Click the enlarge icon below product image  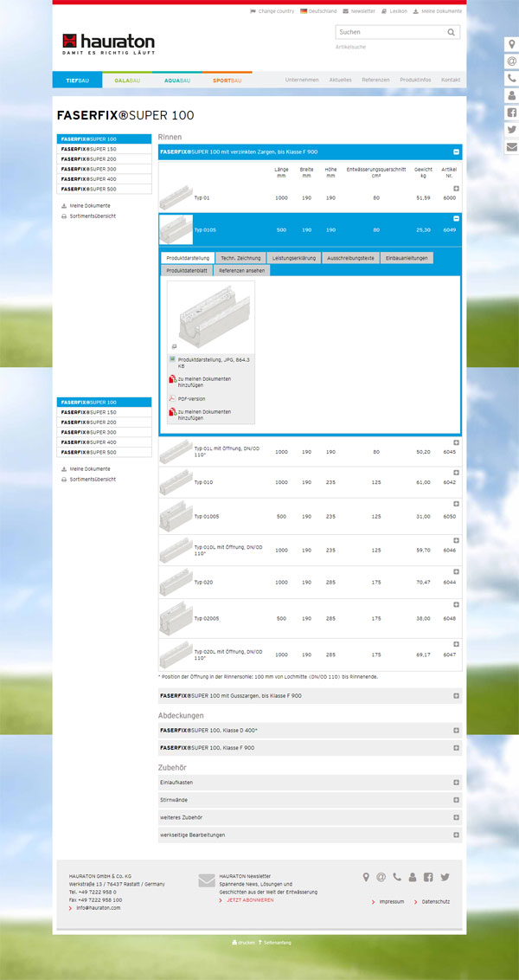click(x=174, y=345)
